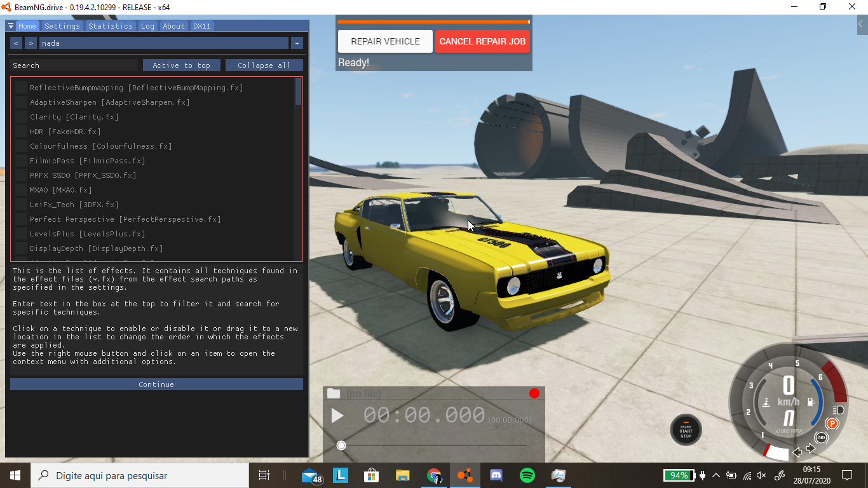The width and height of the screenshot is (868, 488).
Task: Click the engine temperature gauge icon
Action: pyautogui.click(x=766, y=402)
